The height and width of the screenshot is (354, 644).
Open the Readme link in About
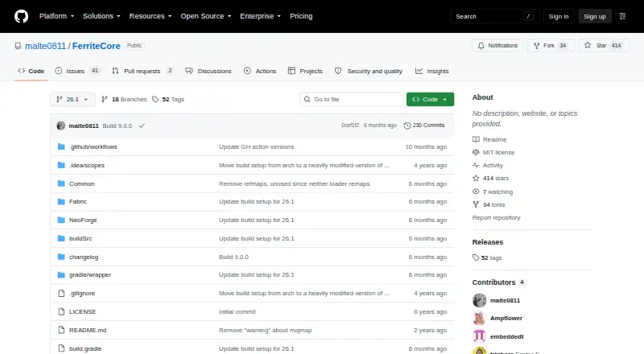pyautogui.click(x=489, y=140)
